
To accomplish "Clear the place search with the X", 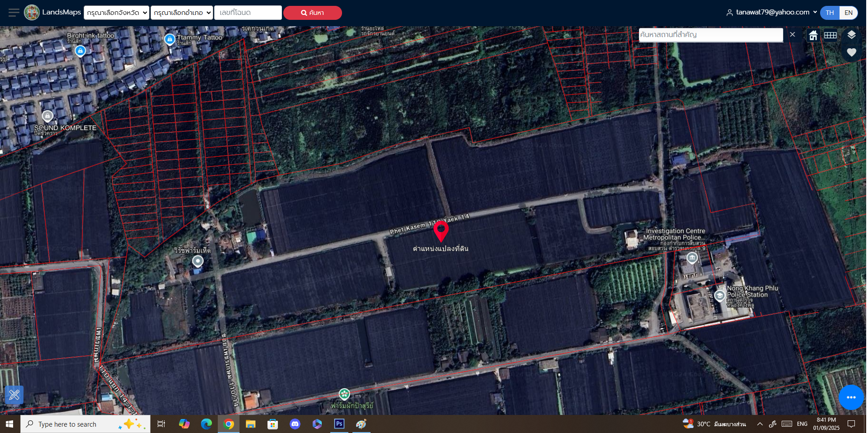I will 793,34.
